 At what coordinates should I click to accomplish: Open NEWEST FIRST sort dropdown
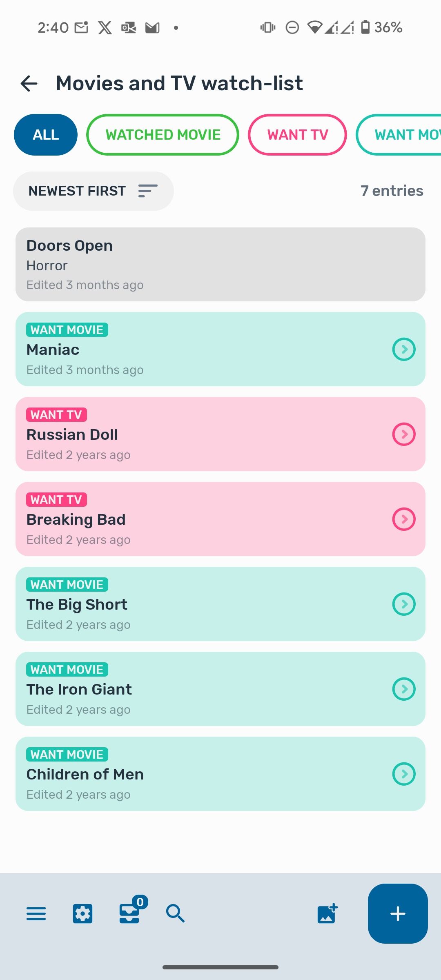point(94,191)
